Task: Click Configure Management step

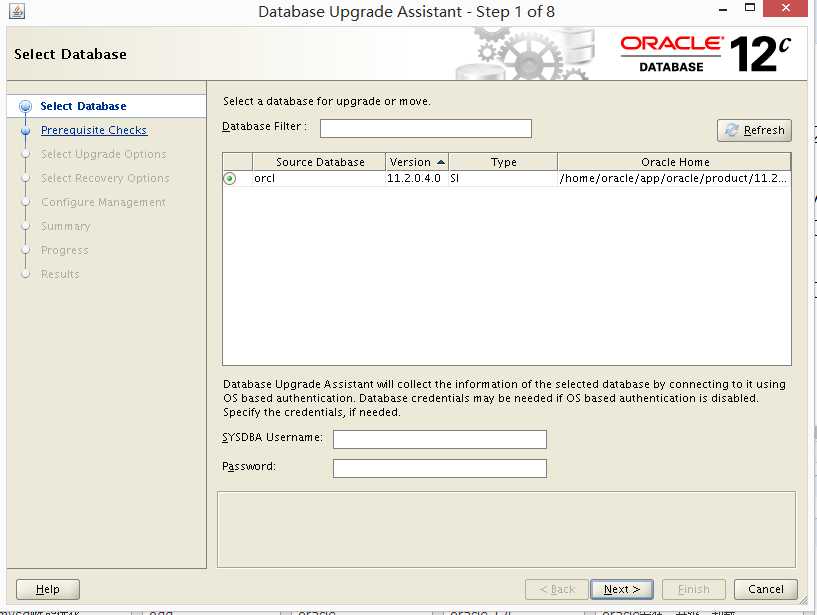Action: 103,202
